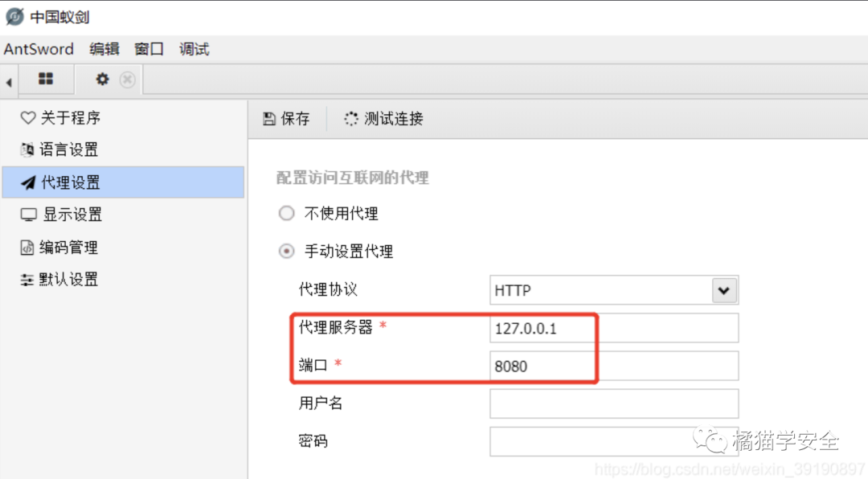Click the 测试连接 button
Screen dimensions: 868x479
[x=383, y=118]
